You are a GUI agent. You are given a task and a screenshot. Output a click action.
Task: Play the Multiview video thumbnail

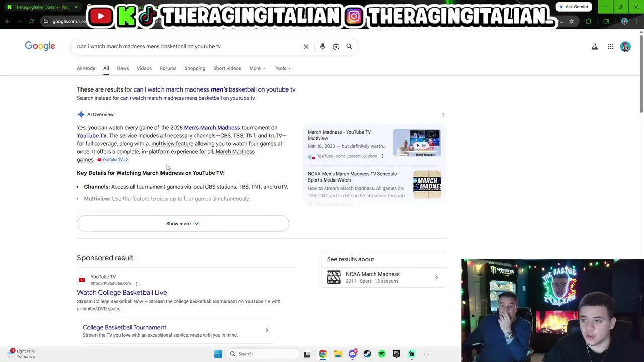click(417, 143)
